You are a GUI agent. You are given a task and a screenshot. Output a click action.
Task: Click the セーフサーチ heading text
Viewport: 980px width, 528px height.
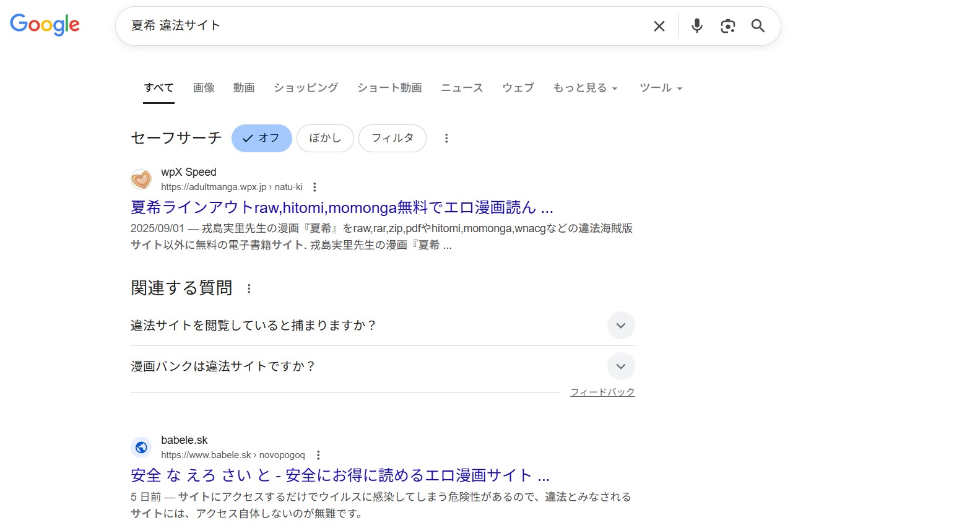pos(176,138)
